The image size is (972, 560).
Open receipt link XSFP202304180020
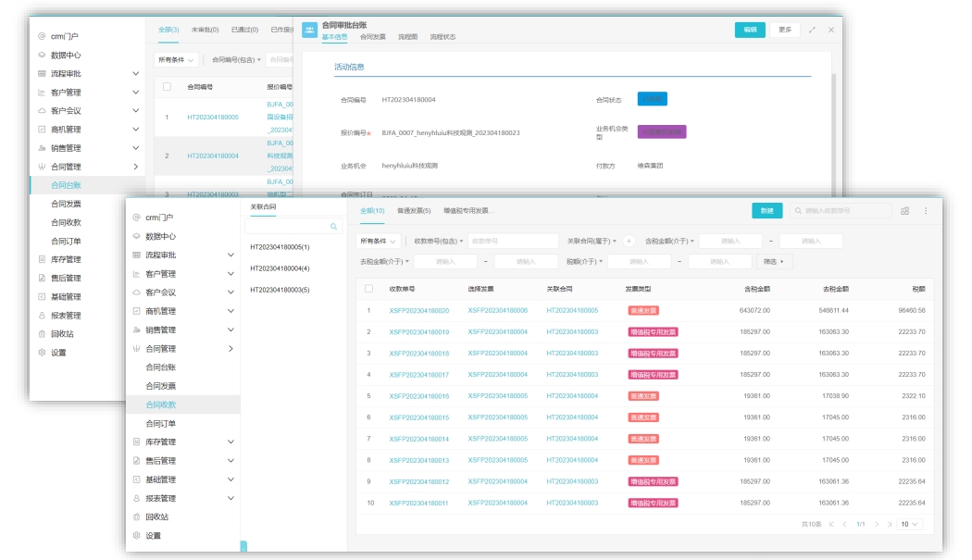pyautogui.click(x=419, y=311)
